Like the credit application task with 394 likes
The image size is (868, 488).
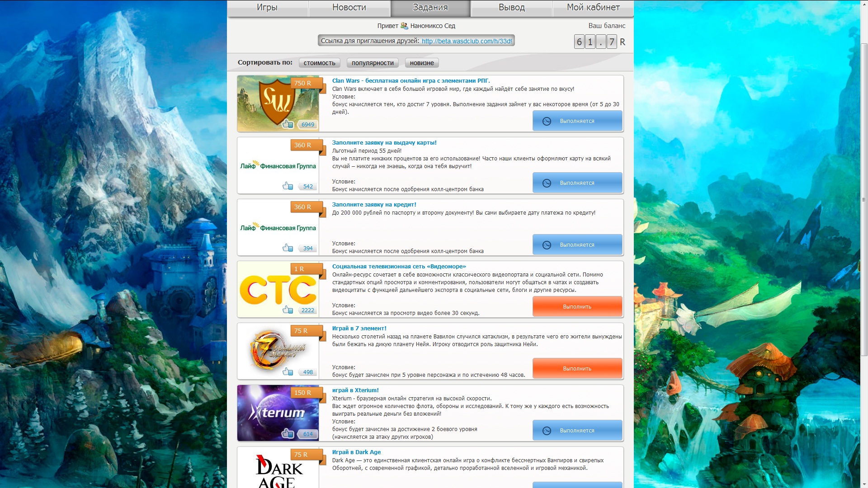click(288, 248)
